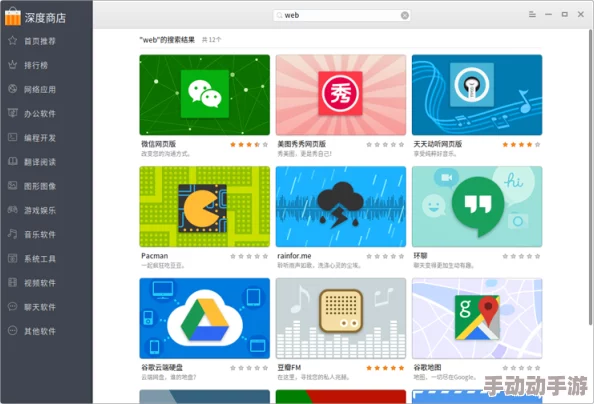Click the Deepin Store shopping bag logo
The image size is (594, 404).
click(13, 17)
